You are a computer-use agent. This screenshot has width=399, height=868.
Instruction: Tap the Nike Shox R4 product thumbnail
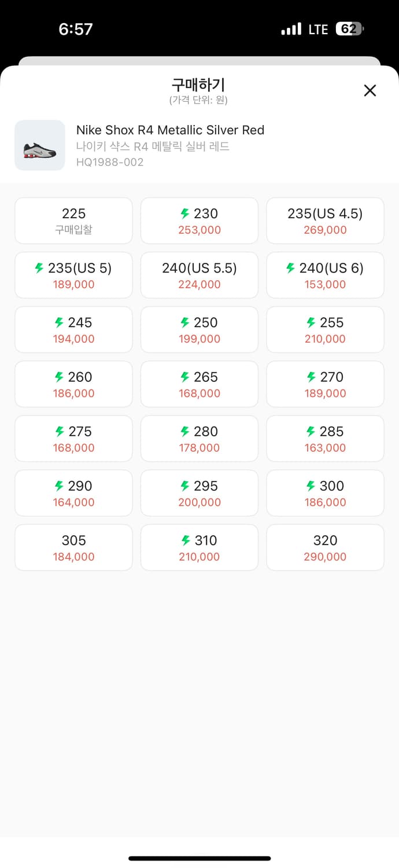coord(40,145)
